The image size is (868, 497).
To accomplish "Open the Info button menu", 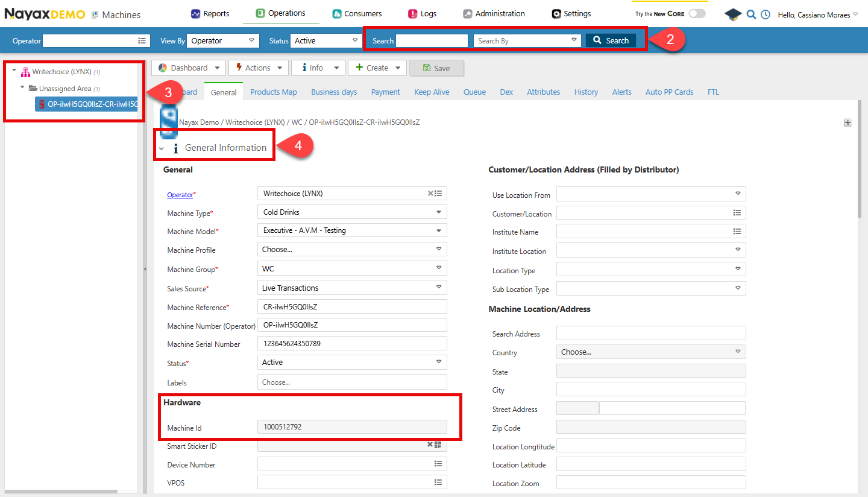I will pyautogui.click(x=318, y=68).
